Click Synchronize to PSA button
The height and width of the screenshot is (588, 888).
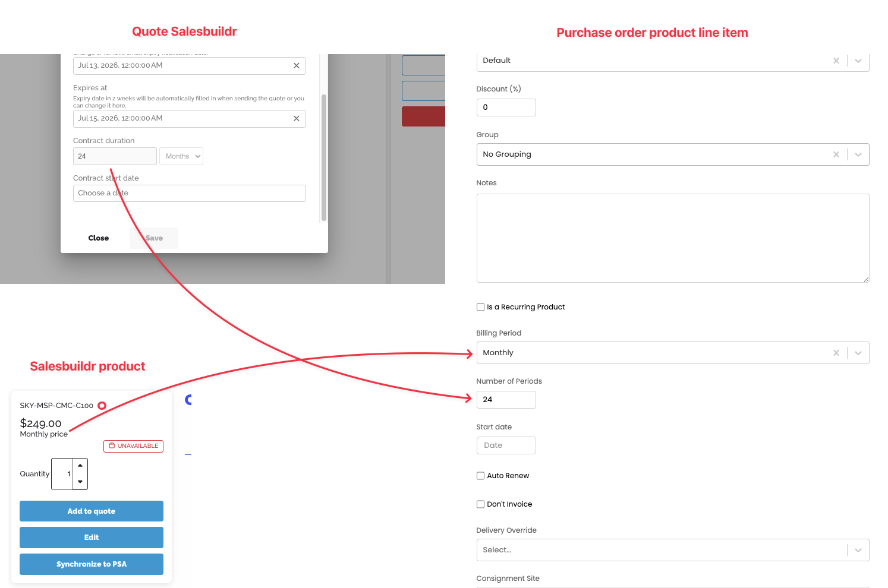coord(92,564)
